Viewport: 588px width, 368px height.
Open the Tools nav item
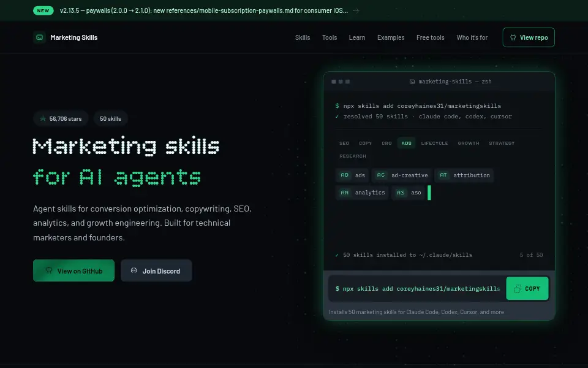tap(330, 37)
